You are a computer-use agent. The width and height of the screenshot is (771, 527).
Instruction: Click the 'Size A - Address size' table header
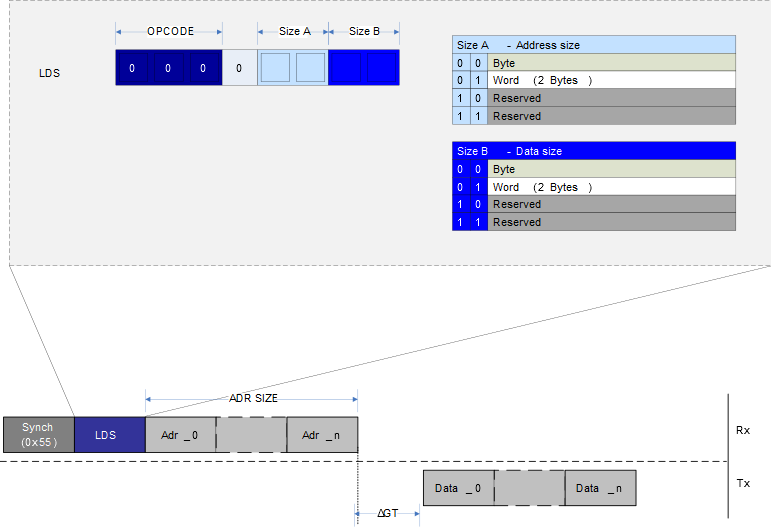click(x=593, y=45)
